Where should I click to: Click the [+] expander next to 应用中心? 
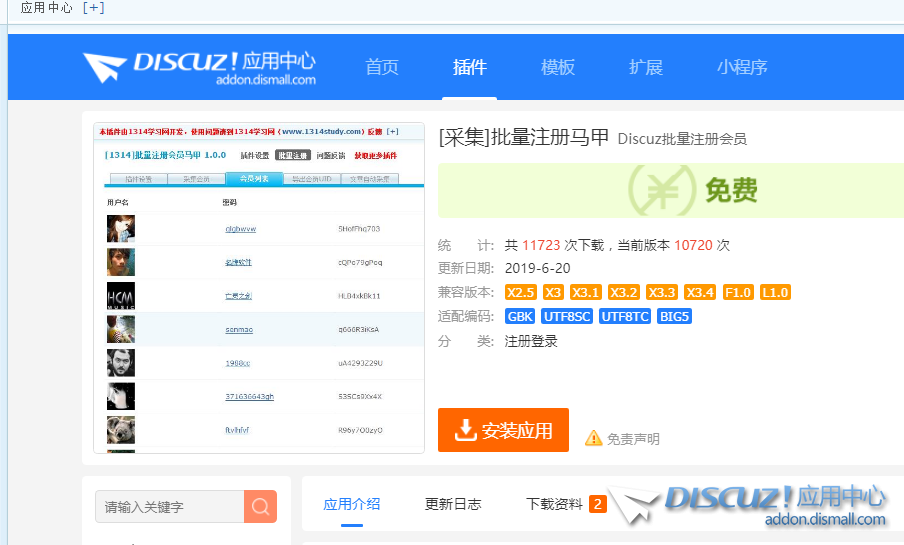pos(93,8)
